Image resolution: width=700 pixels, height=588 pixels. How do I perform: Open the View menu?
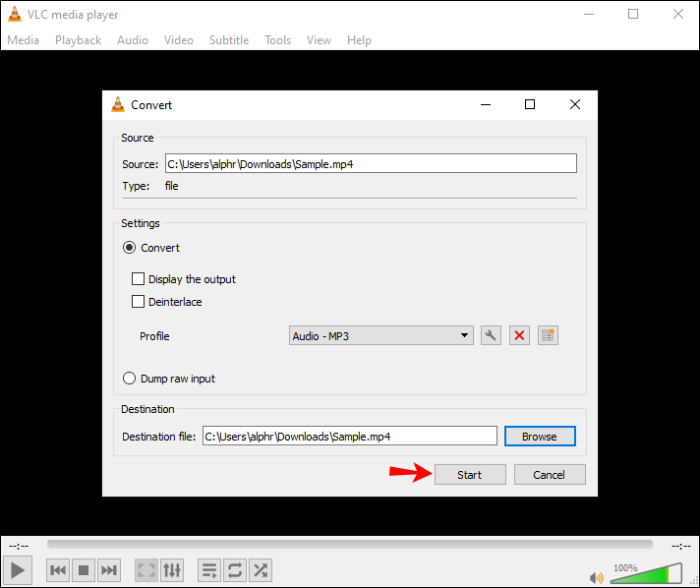click(x=319, y=40)
